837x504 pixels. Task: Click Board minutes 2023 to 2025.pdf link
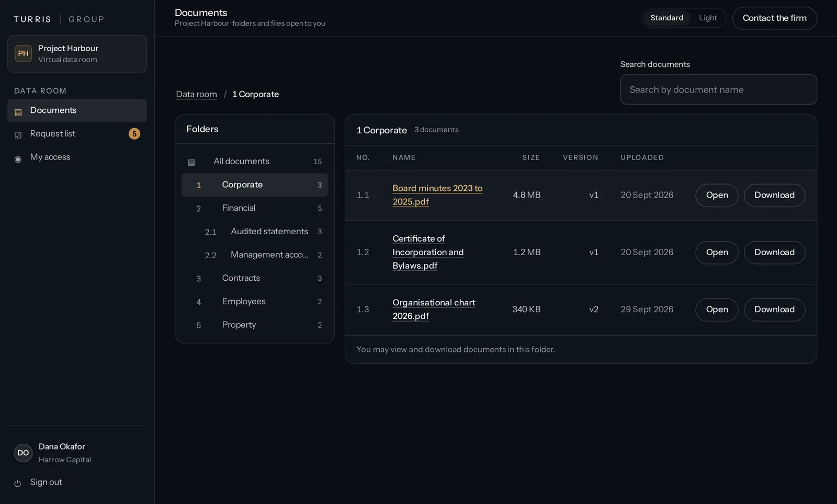(437, 195)
